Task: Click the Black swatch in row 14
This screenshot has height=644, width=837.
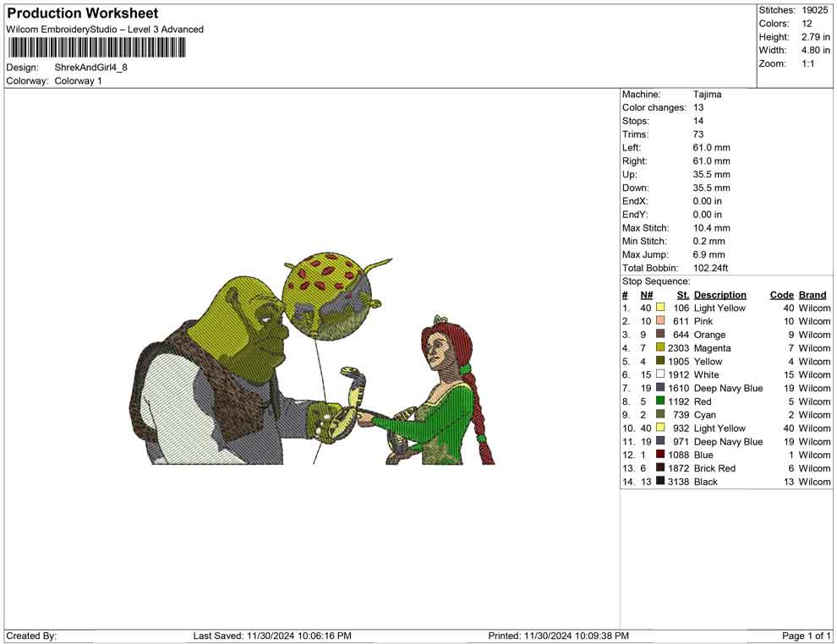Action: (660, 481)
